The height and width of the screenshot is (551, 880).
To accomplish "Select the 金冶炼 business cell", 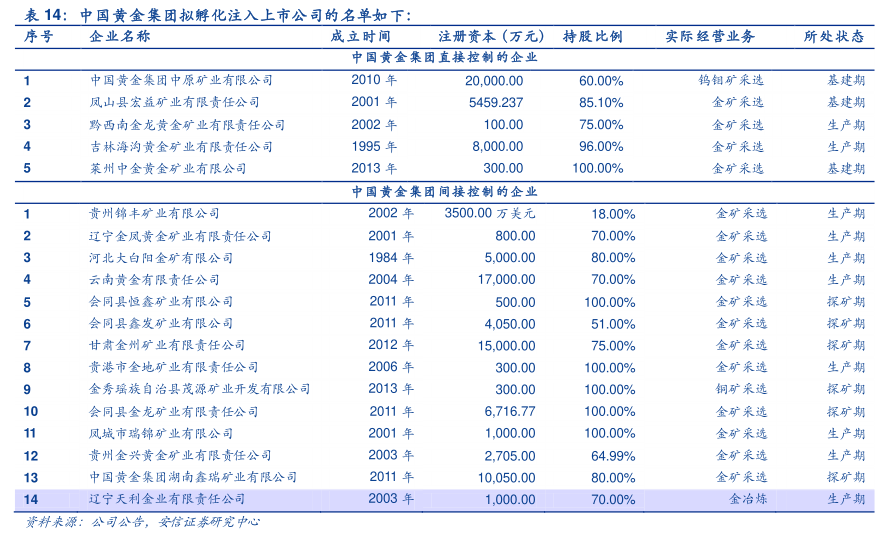I will (x=747, y=499).
